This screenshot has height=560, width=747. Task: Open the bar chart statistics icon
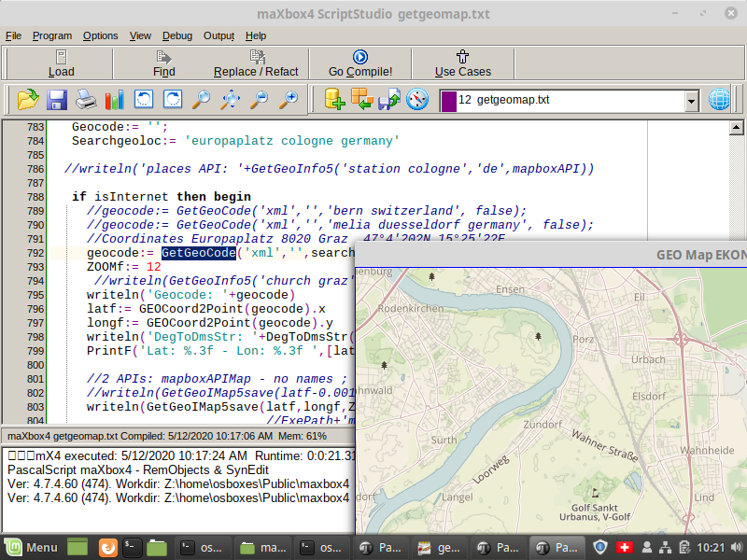[115, 99]
